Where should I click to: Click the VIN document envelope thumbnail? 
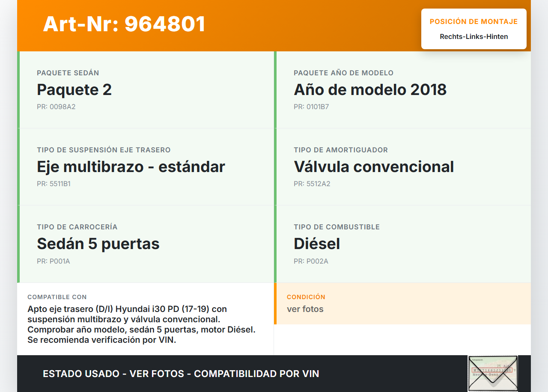[493, 373]
